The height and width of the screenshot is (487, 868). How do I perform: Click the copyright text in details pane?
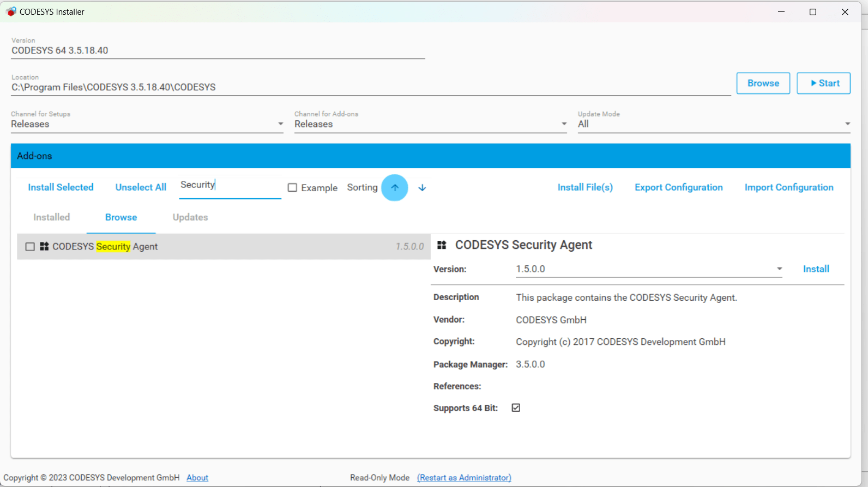click(x=620, y=342)
